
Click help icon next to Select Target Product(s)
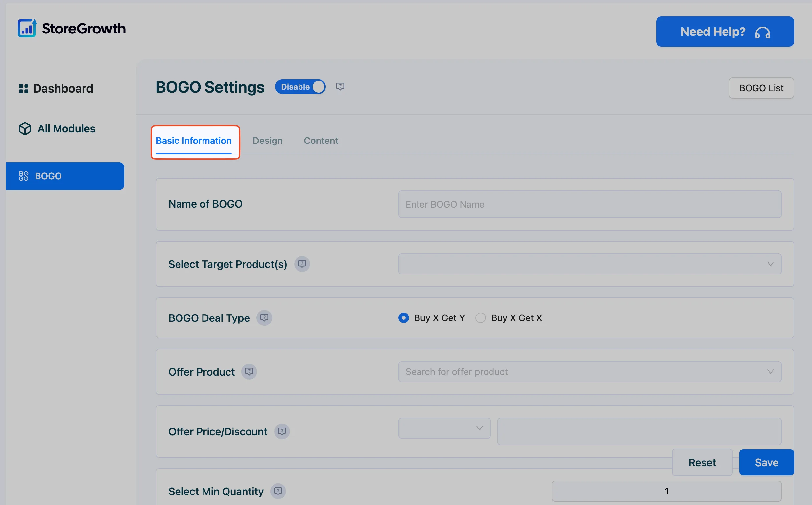pos(302,264)
